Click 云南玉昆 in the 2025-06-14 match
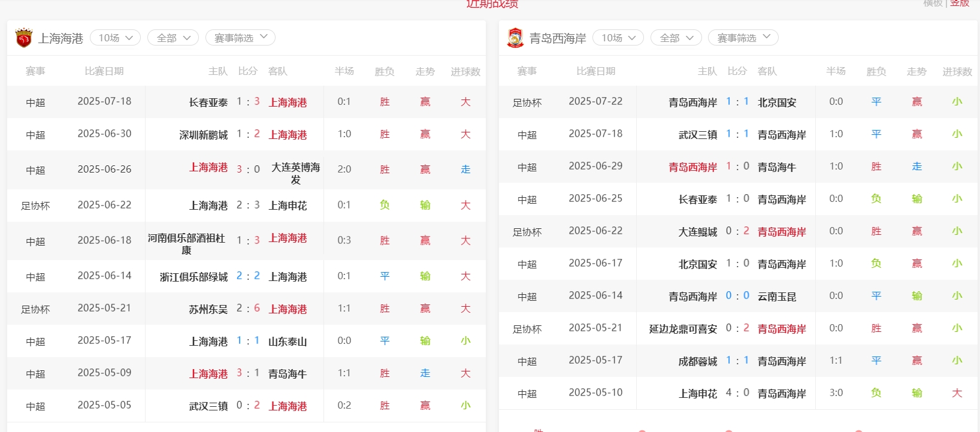This screenshot has width=980, height=432. [x=777, y=297]
